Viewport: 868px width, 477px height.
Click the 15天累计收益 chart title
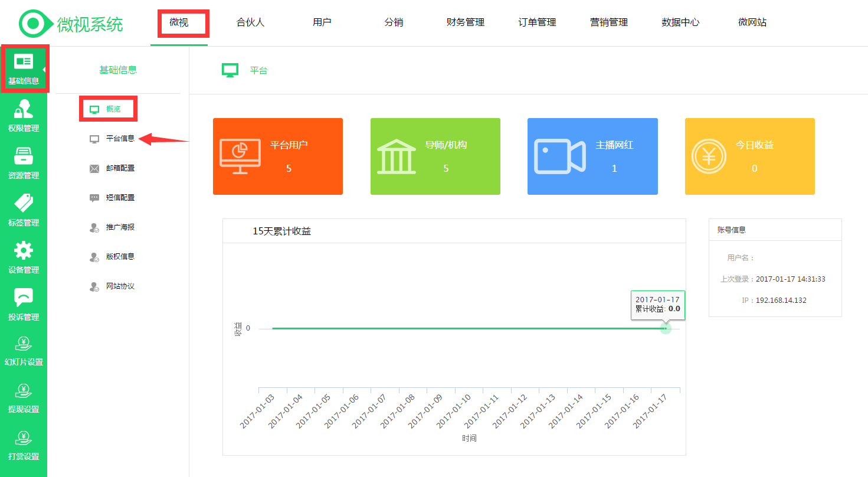point(282,231)
